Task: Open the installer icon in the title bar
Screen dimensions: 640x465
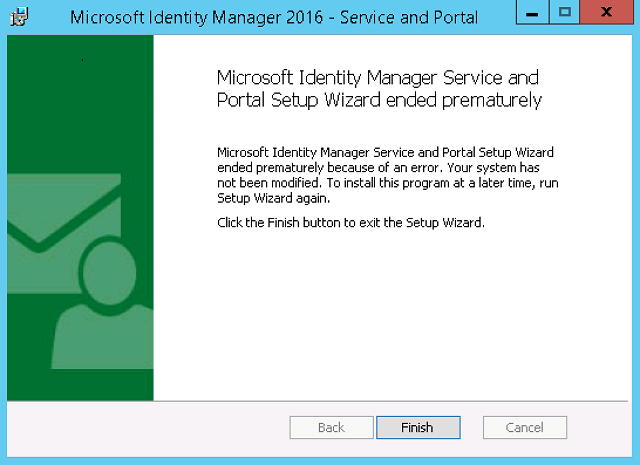Action: [19, 17]
